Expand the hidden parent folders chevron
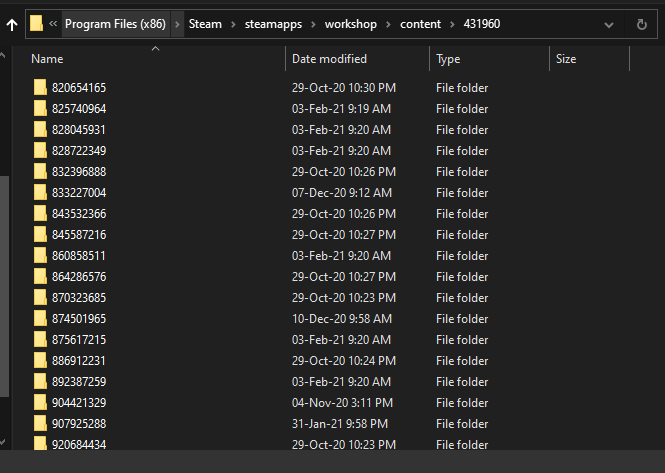Viewport: 665px width, 473px height. [x=52, y=23]
